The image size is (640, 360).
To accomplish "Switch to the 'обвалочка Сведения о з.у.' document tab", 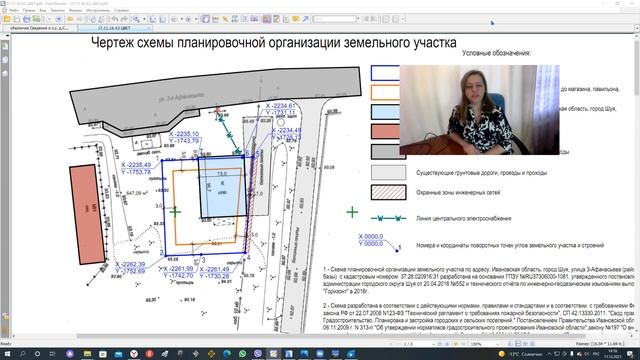I will [x=40, y=28].
